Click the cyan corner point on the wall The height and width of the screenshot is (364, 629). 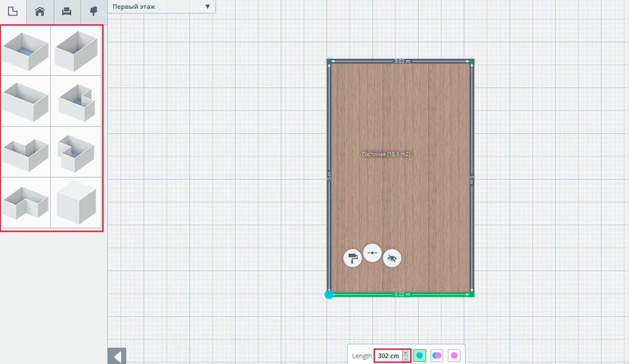(x=329, y=294)
